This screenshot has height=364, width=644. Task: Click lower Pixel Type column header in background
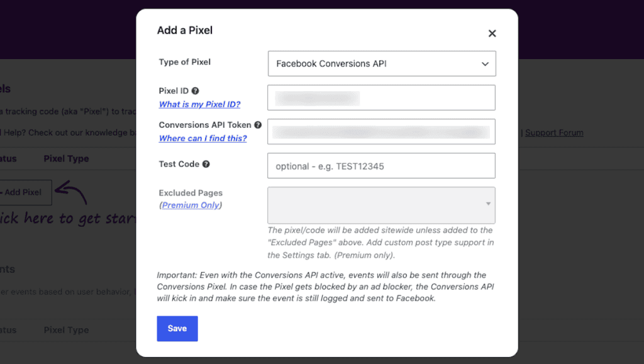66,330
